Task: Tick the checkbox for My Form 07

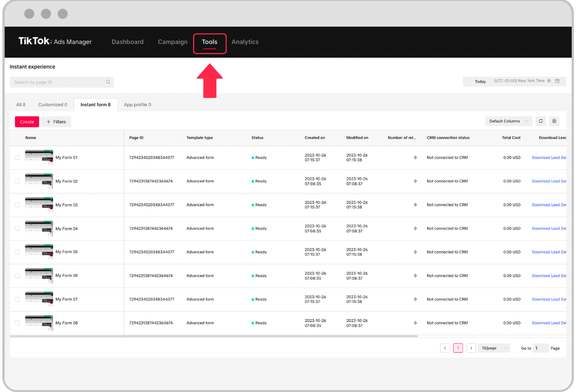Action: click(x=17, y=299)
